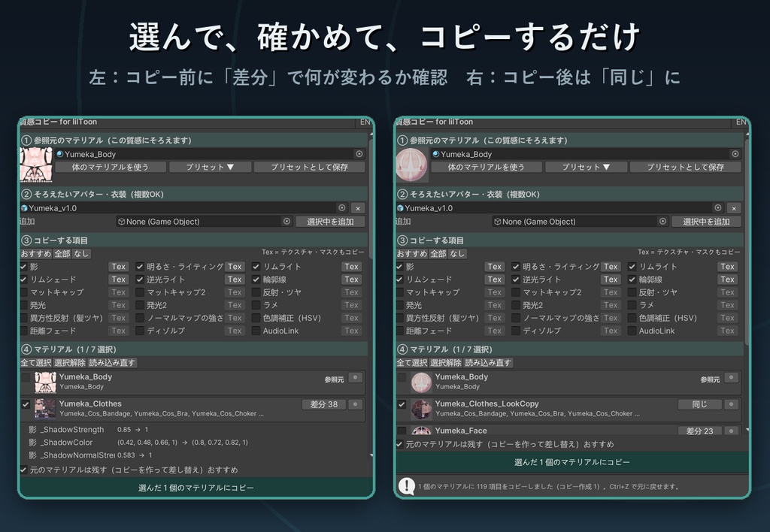Click 選択中を追加 in left window
770x532 pixels.
(331, 222)
